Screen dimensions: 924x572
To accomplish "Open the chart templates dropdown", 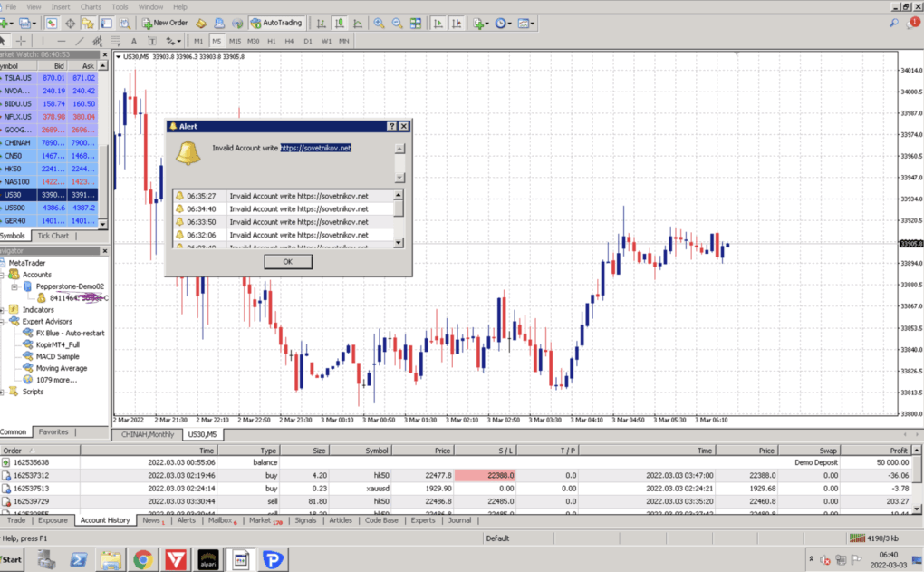I will [525, 23].
